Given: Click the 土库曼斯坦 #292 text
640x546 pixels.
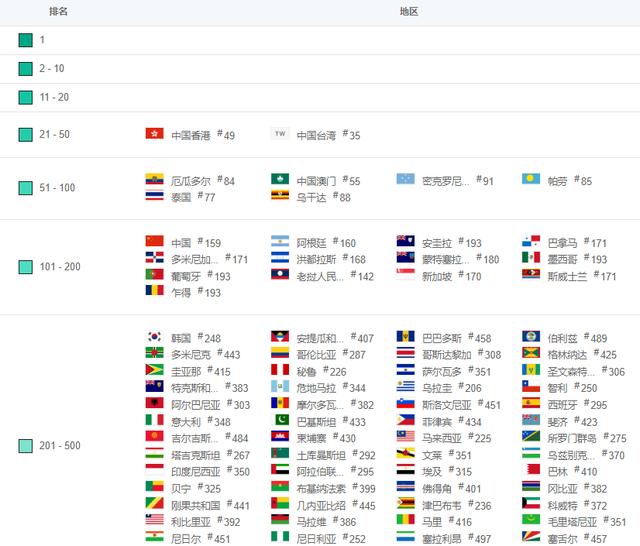Looking at the screenshot, I should pos(336,455).
